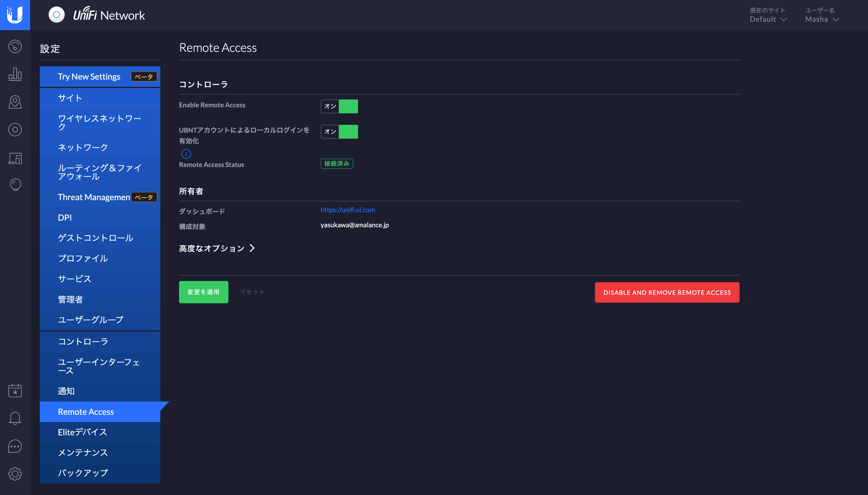
Task: Open サービス settings section
Action: [100, 279]
